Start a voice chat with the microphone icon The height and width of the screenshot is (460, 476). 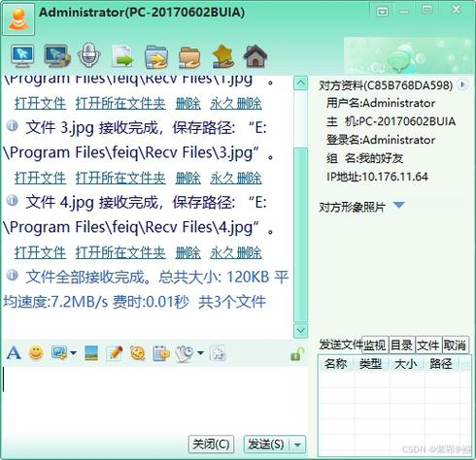click(x=88, y=55)
